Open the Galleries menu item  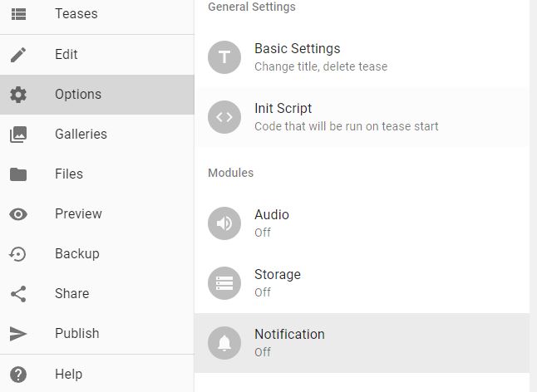point(97,135)
